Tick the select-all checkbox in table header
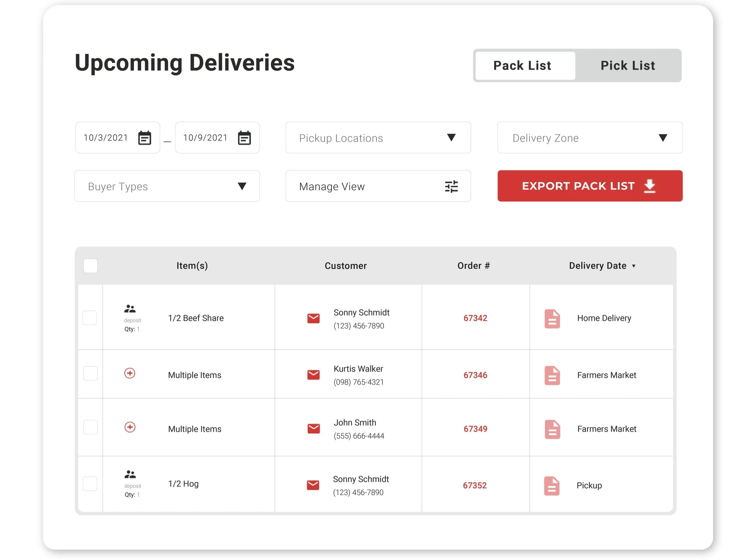756x560 pixels. click(90, 266)
